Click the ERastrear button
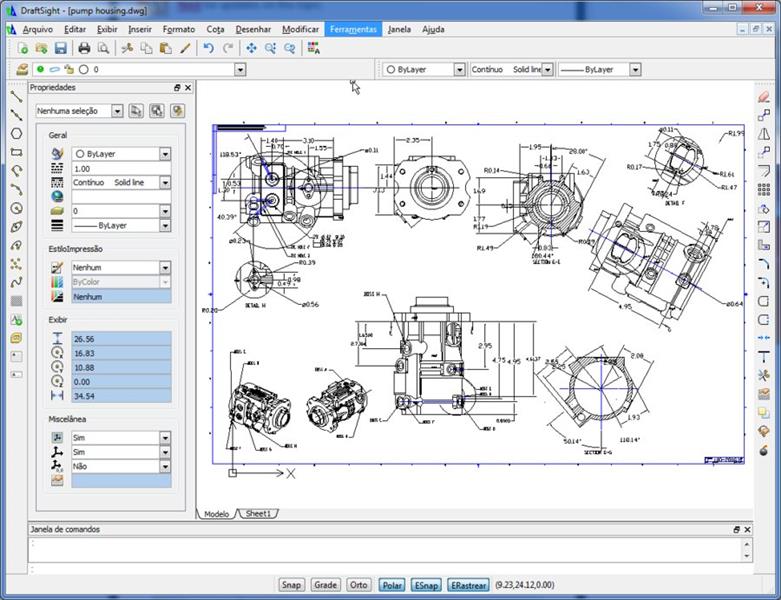The image size is (781, 600). point(468,585)
